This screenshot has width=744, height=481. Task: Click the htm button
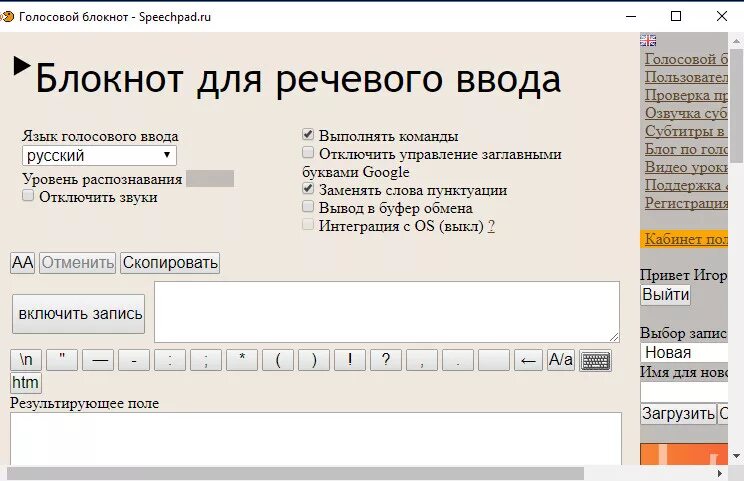[x=26, y=382]
